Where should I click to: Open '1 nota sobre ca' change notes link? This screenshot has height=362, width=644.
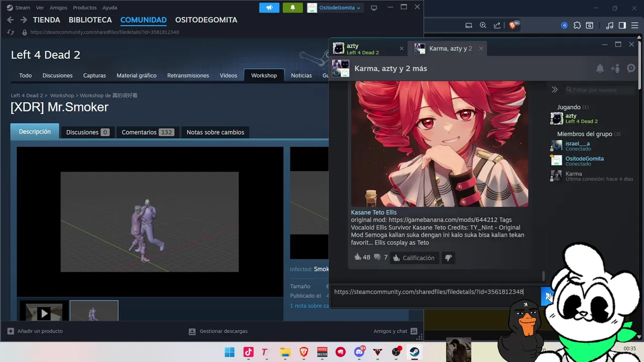click(x=309, y=306)
